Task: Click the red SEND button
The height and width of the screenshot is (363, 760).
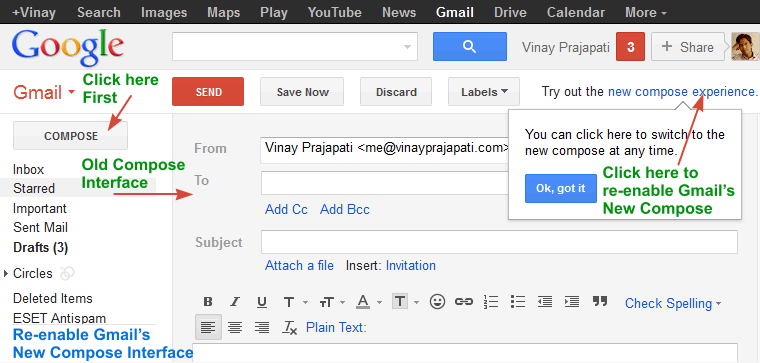Action: click(x=208, y=92)
